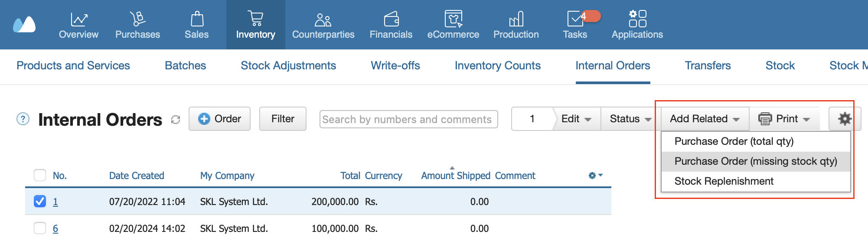Image resolution: width=868 pixels, height=241 pixels.
Task: Open the Production factory icon
Action: tap(516, 19)
